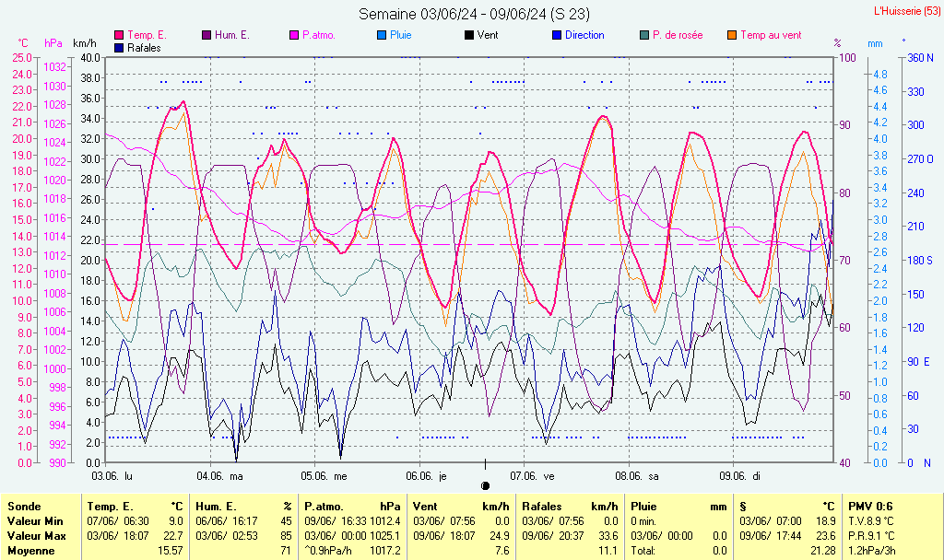Viewport: 944px width, 560px height.
Task: Click the '180 S' direction axis value
Action: (921, 261)
